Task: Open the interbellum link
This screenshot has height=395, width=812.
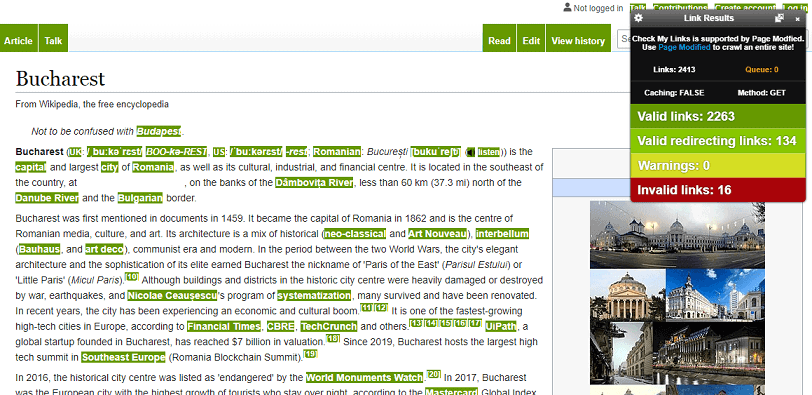Action: tap(502, 234)
